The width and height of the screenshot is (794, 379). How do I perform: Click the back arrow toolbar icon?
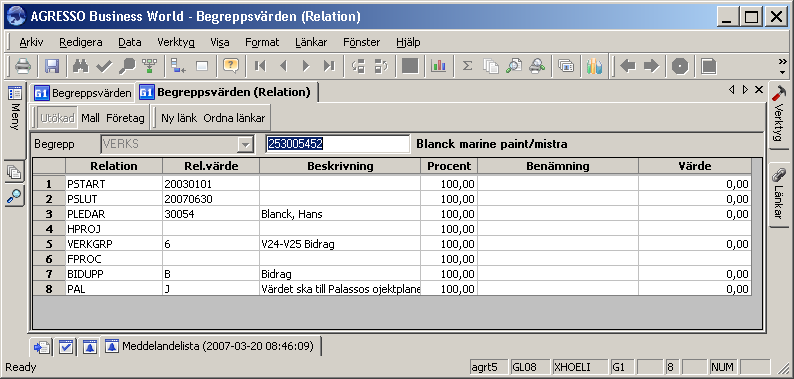click(x=628, y=66)
